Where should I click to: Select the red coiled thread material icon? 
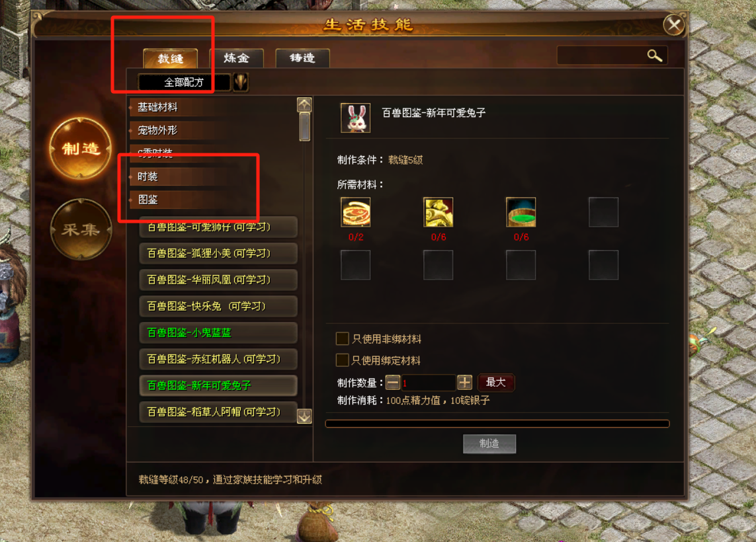point(355,212)
